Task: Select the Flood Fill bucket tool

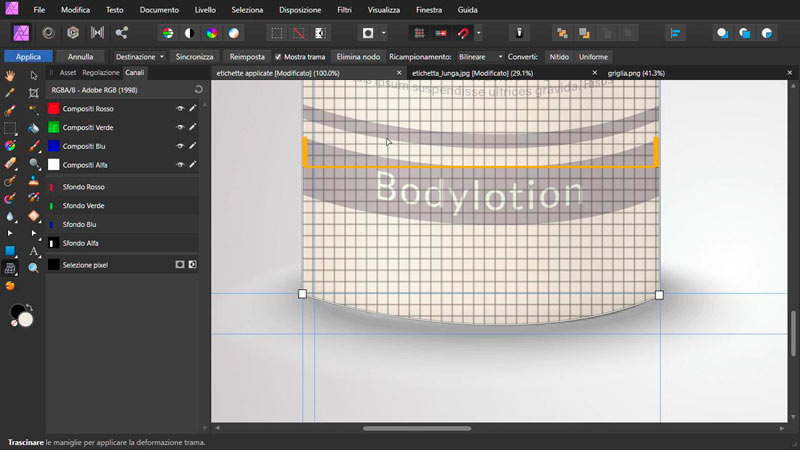Action: tap(34, 128)
